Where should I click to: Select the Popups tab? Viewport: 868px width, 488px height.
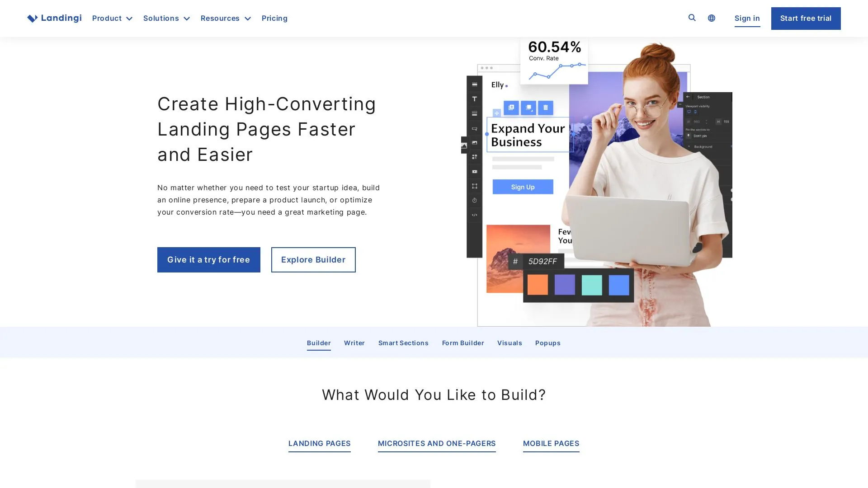coord(547,343)
